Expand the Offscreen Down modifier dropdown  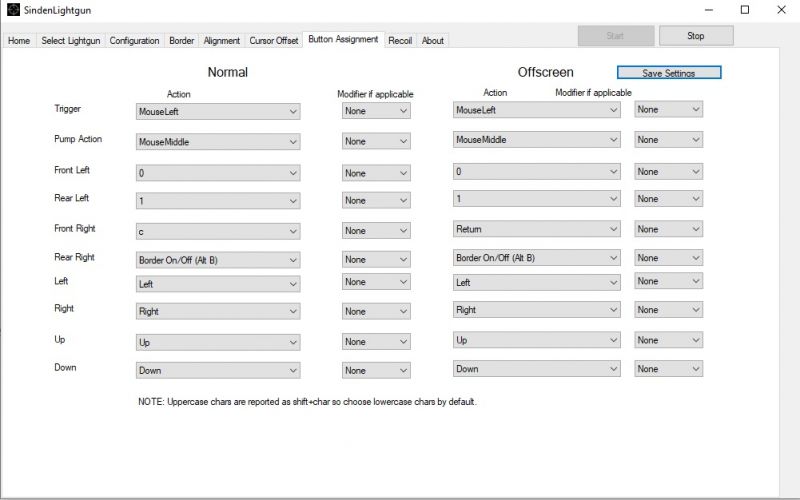click(668, 369)
